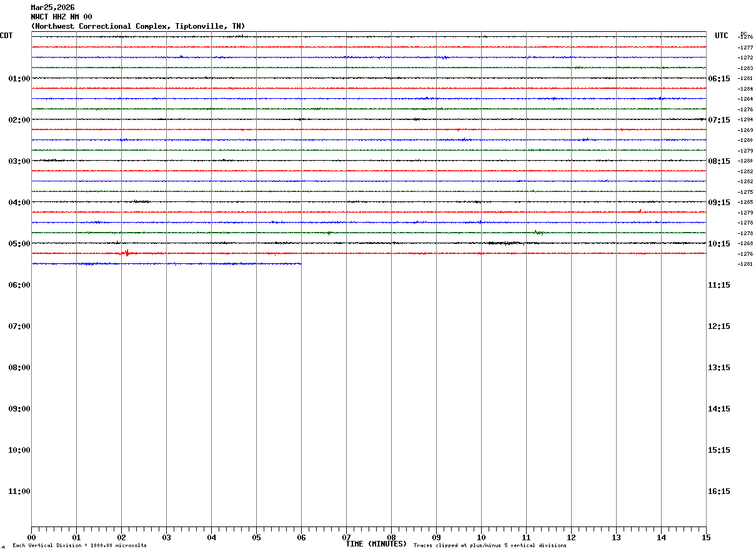The image size is (756, 554).
Task: Click the CDT time zone label
Action: pos(6,36)
